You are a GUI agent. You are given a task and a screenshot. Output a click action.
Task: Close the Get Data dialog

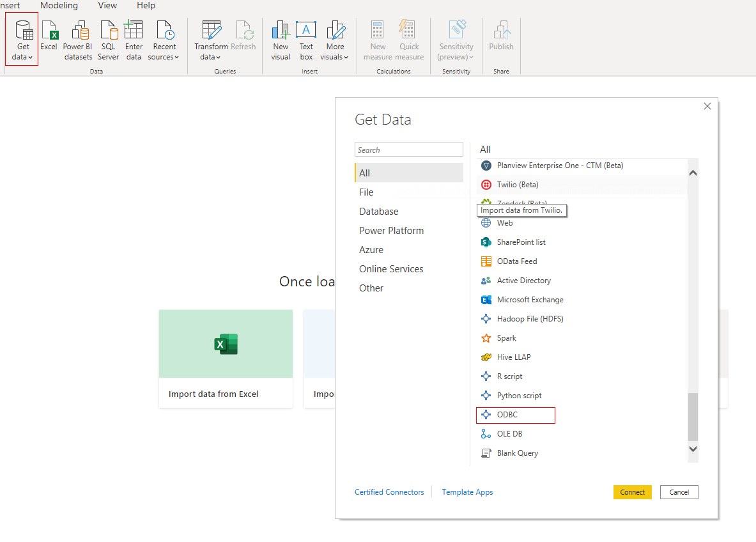[x=707, y=106]
